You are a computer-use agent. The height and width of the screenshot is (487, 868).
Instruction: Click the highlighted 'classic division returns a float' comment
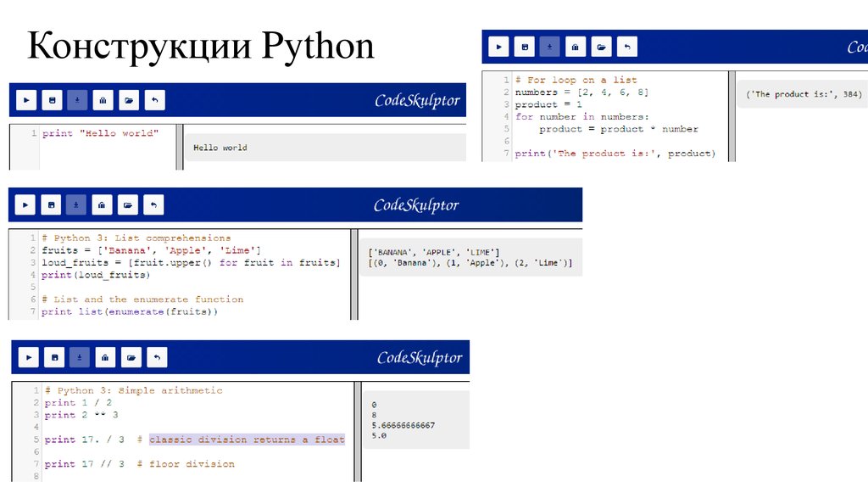(x=247, y=439)
